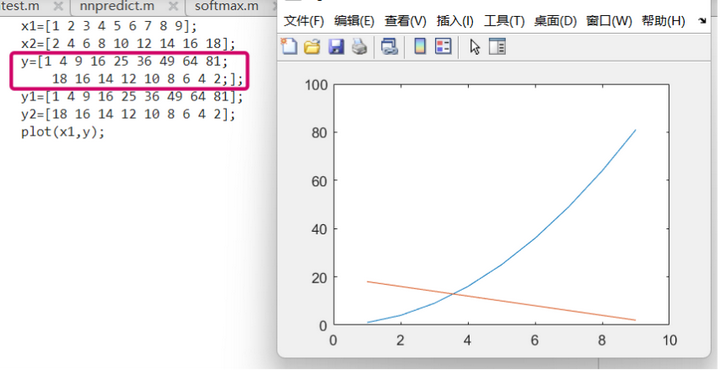Click the New Figure toolbar icon
The width and height of the screenshot is (720, 370).
point(289,46)
